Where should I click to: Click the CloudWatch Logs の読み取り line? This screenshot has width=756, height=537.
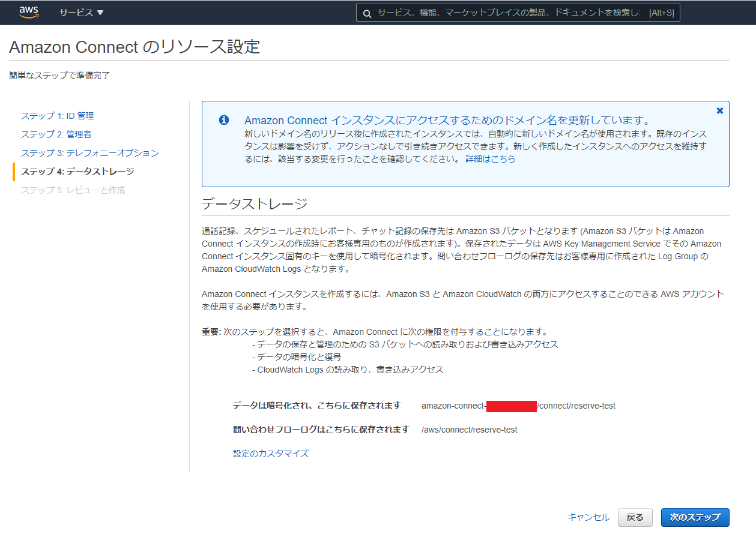pos(348,370)
